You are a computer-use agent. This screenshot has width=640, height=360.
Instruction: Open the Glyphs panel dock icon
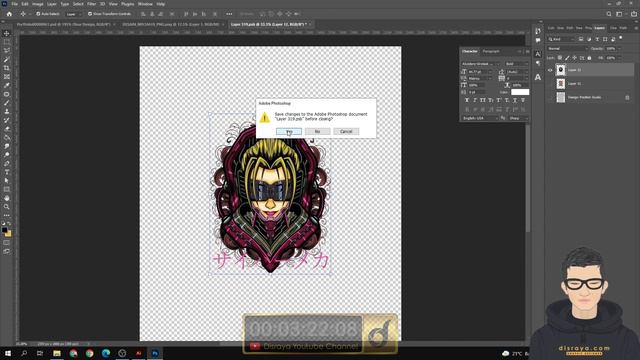coord(538,77)
